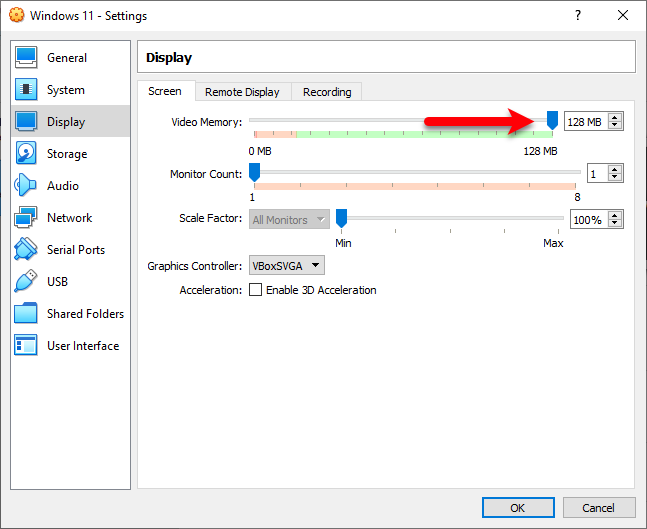
Task: Open the Shared Folders folder icon
Action: click(x=26, y=313)
